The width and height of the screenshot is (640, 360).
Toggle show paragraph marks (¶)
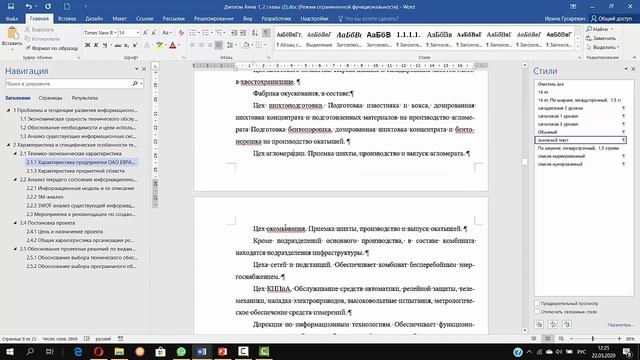(266, 33)
